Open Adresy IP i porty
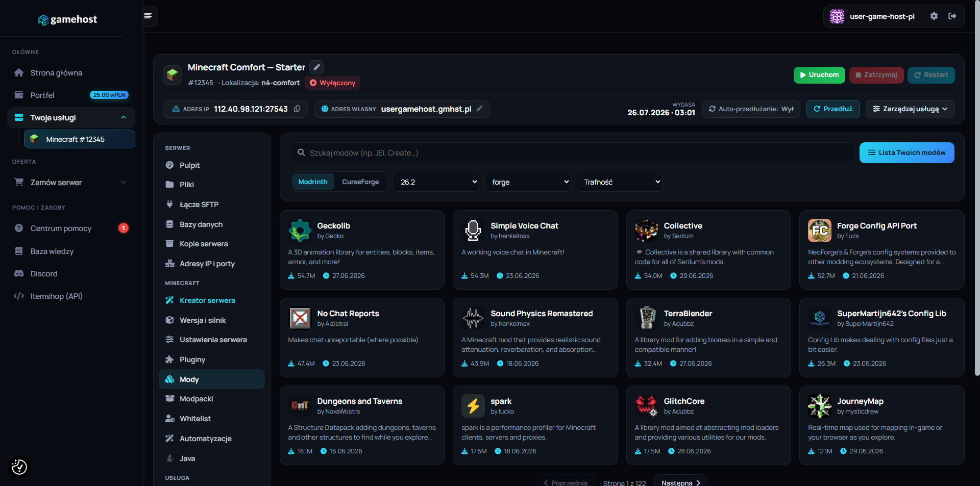The width and height of the screenshot is (980, 486). pyautogui.click(x=212, y=263)
